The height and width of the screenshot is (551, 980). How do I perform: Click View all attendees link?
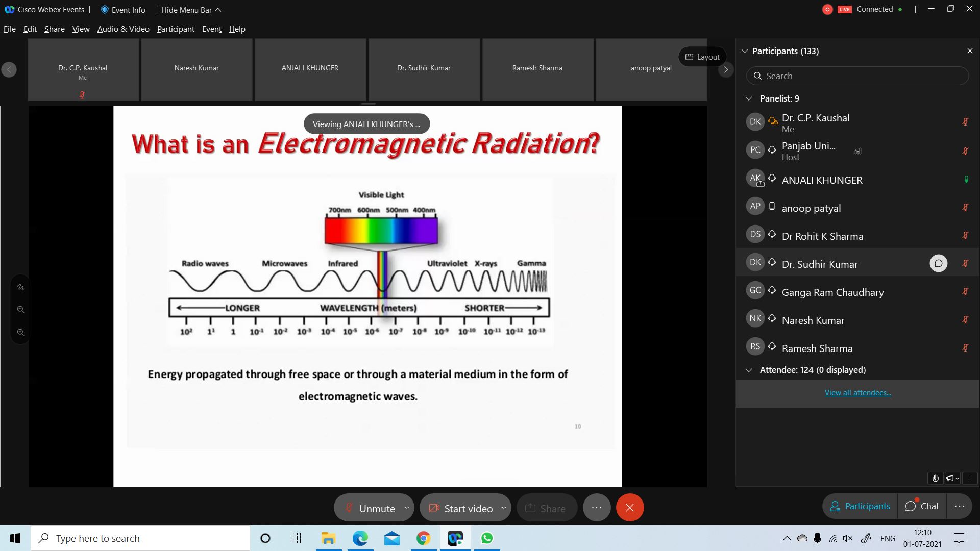857,392
